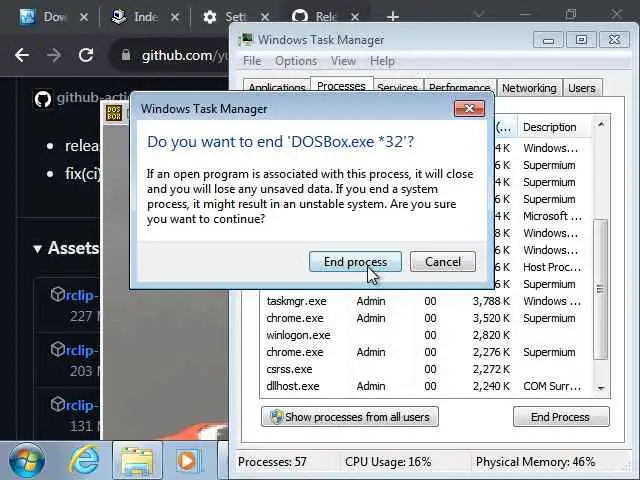
Task: Minimize the Windows Task Manager window
Action: 548,40
